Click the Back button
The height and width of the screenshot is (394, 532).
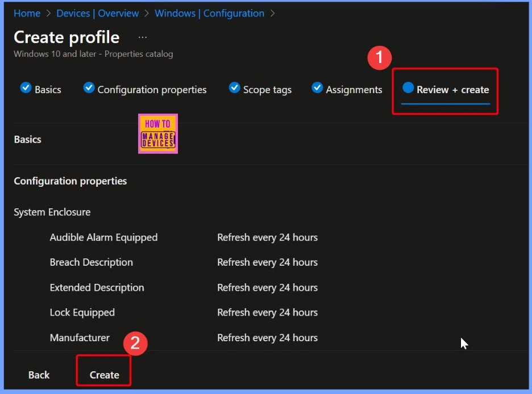tap(39, 375)
